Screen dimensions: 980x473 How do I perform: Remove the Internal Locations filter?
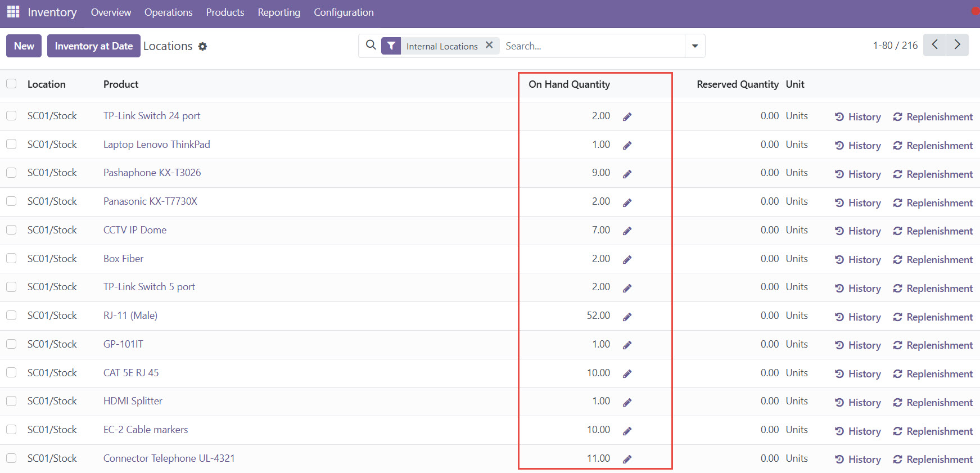click(489, 45)
